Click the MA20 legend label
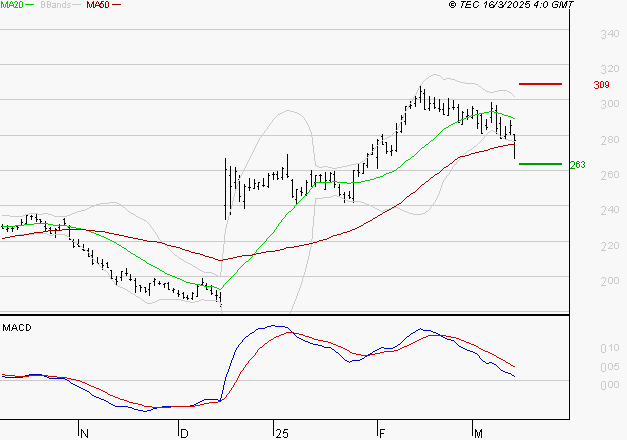The image size is (627, 440). coord(11,5)
